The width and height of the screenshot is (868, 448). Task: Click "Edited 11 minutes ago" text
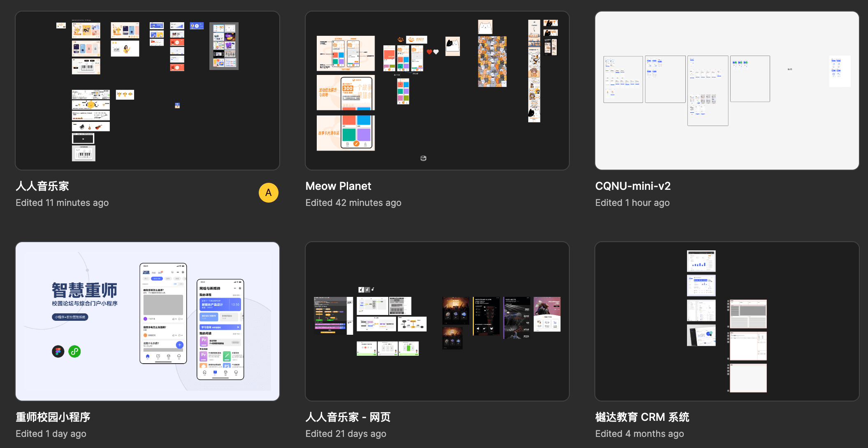pos(62,203)
